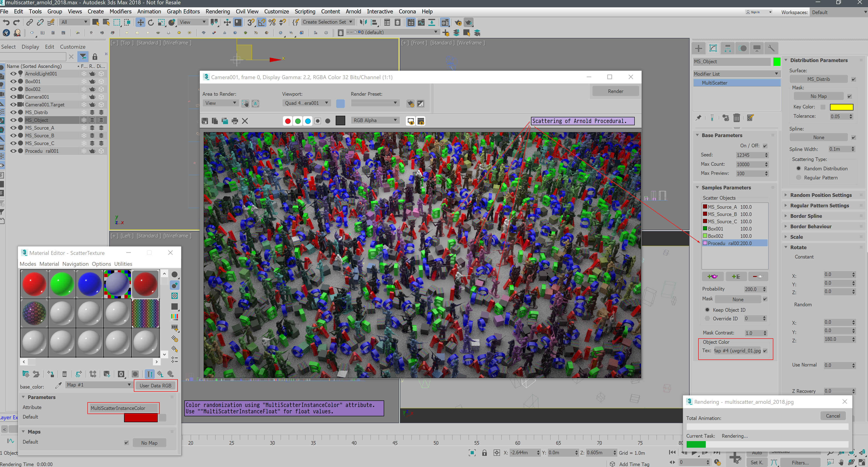Toggle the Percent Snap tool

(x=272, y=22)
